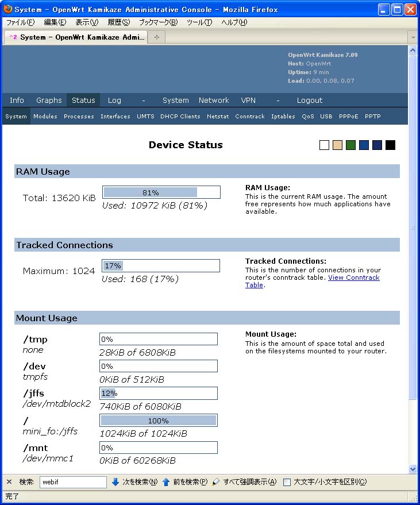Click Logout in the navigation bar
The image size is (420, 505).
310,100
